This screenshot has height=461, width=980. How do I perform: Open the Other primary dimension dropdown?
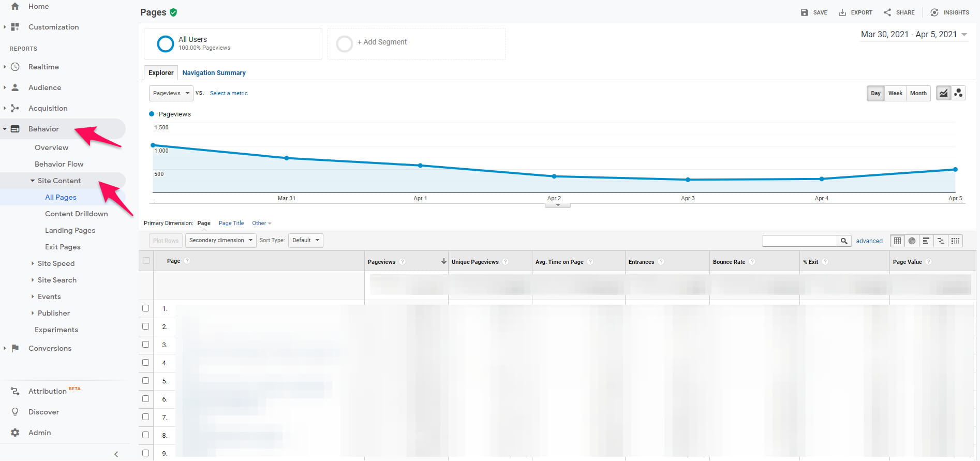tap(261, 223)
